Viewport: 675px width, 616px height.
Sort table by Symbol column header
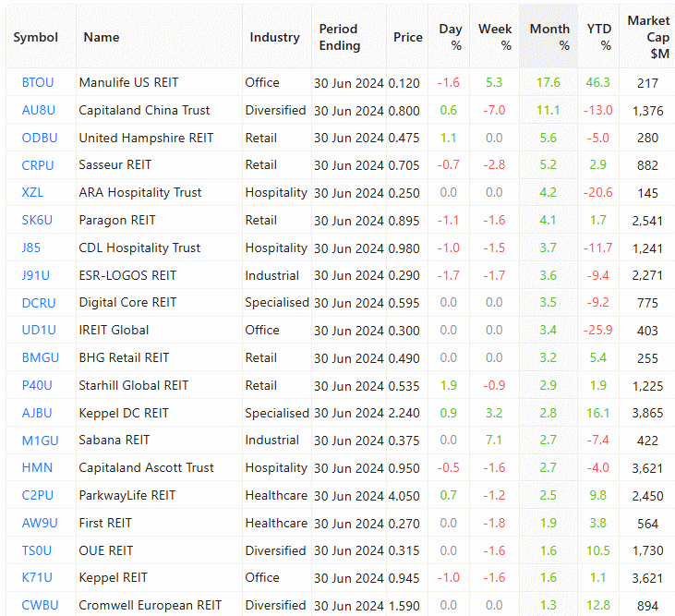36,38
